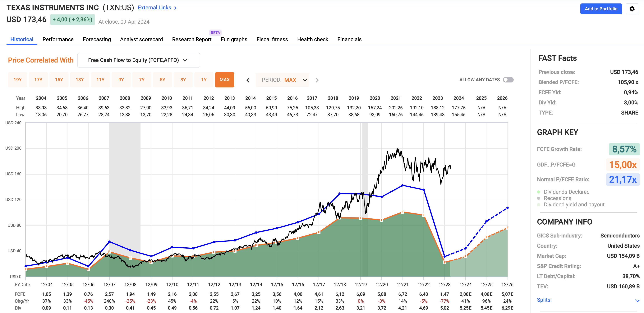Click the F marker at 12/21
Screen dimensions: 644x313
(x=402, y=212)
